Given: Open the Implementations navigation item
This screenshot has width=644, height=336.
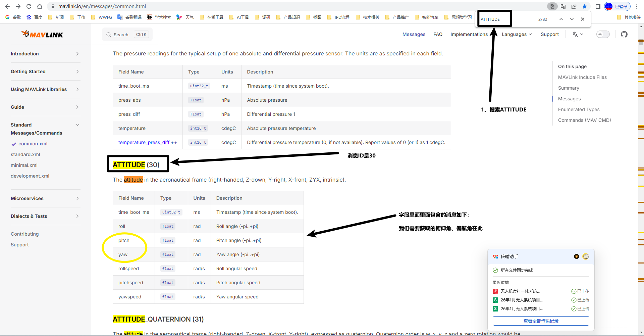Looking at the screenshot, I should tap(469, 34).
